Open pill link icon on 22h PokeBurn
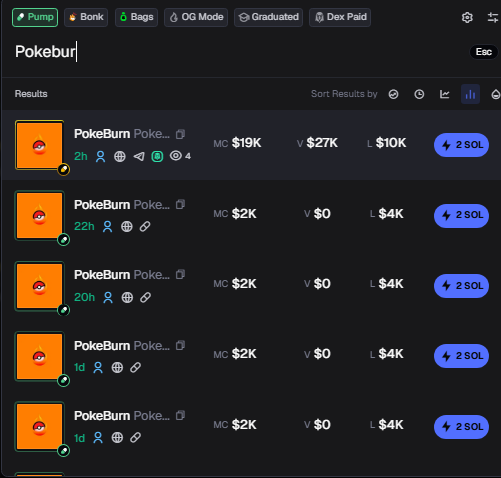The height and width of the screenshot is (478, 501). coord(145,227)
